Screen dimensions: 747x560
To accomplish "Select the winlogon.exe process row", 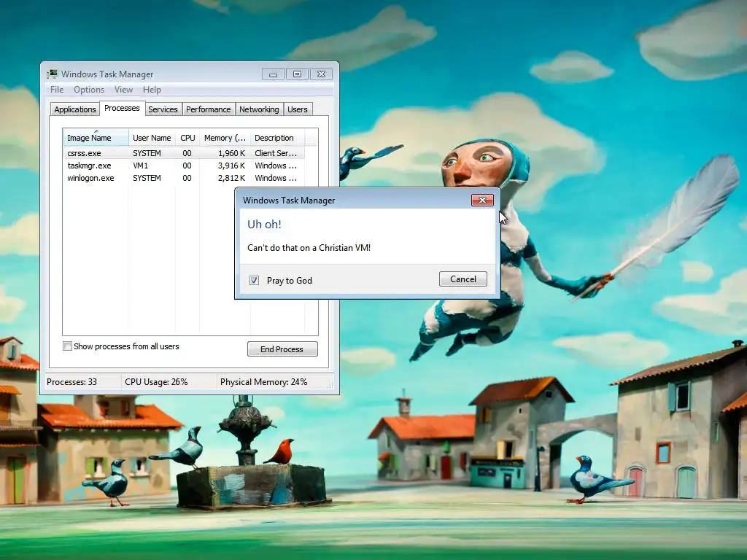I will pyautogui.click(x=183, y=178).
